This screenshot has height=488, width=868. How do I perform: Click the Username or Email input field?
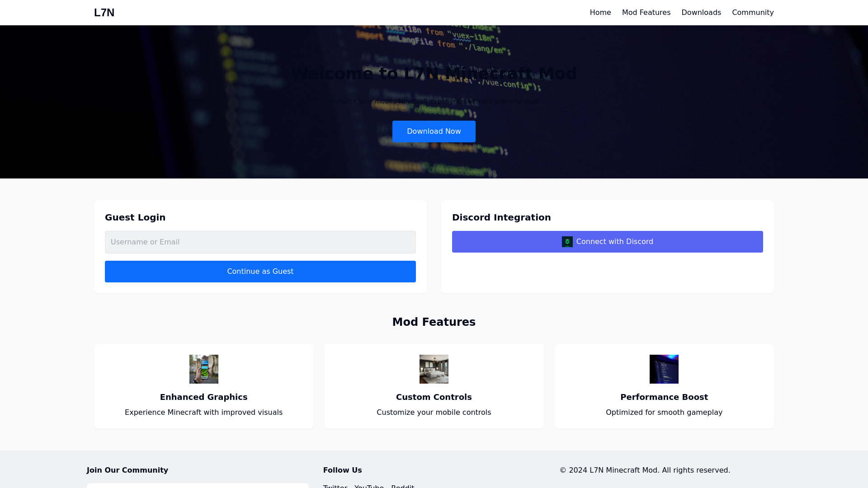(260, 242)
